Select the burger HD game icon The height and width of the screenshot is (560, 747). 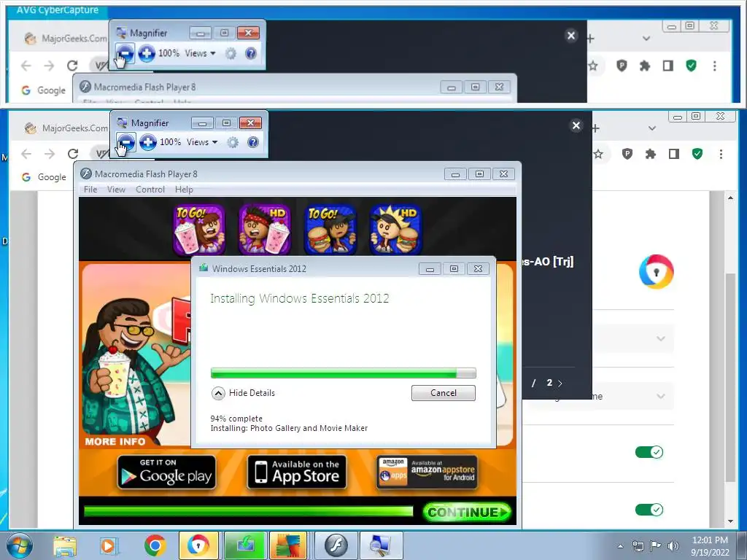click(x=395, y=230)
